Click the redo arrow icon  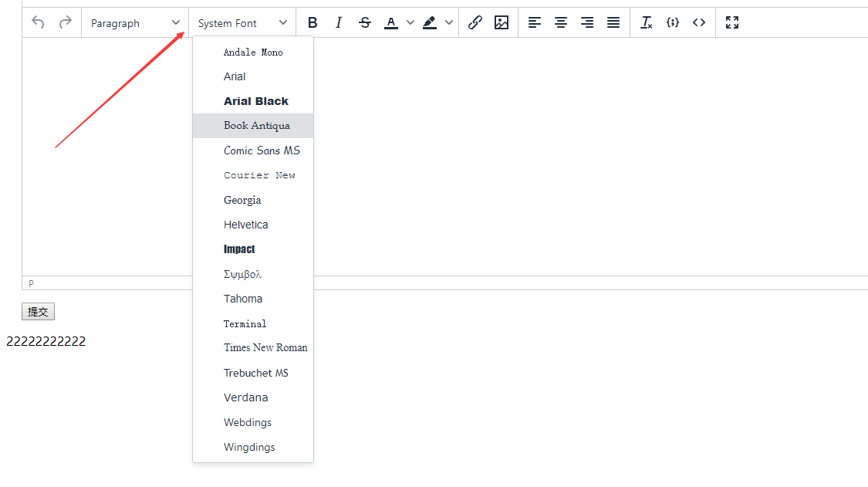point(66,22)
